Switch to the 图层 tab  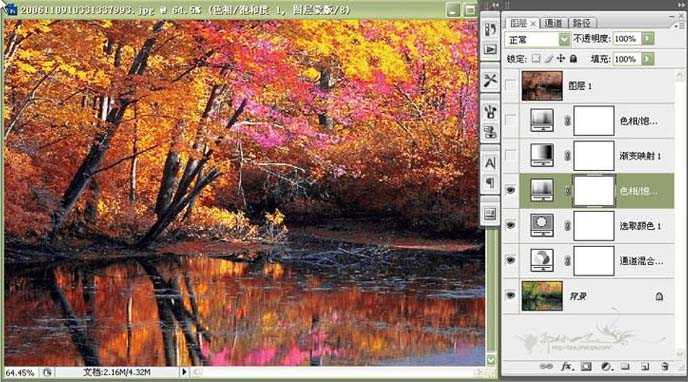click(519, 23)
